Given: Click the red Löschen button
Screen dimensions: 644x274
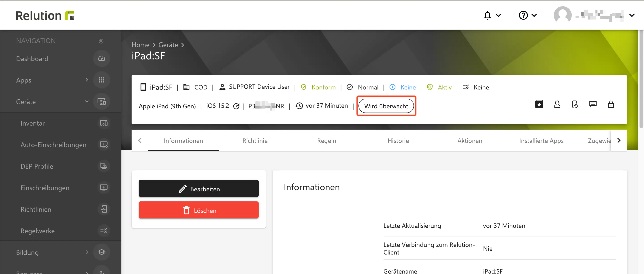Looking at the screenshot, I should (x=198, y=210).
